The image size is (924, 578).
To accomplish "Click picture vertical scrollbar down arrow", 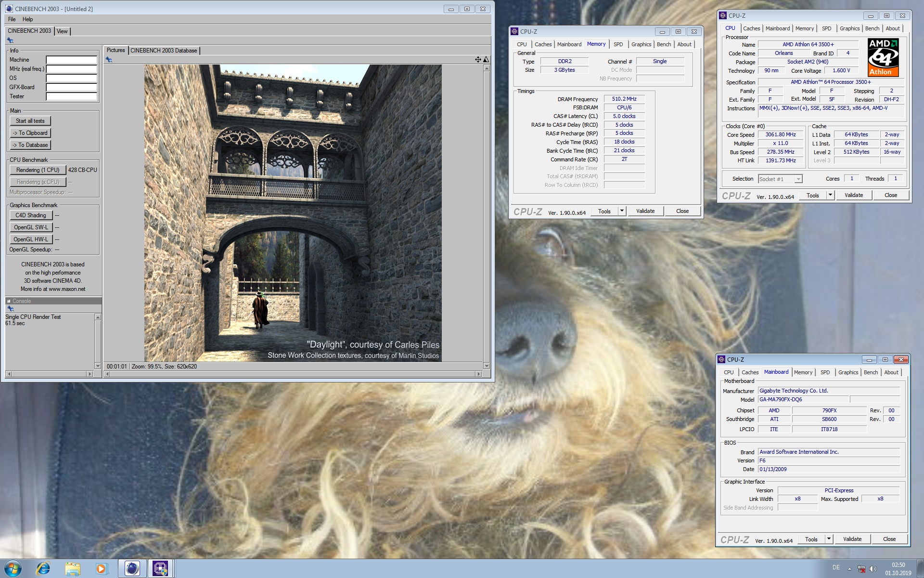I will (487, 366).
